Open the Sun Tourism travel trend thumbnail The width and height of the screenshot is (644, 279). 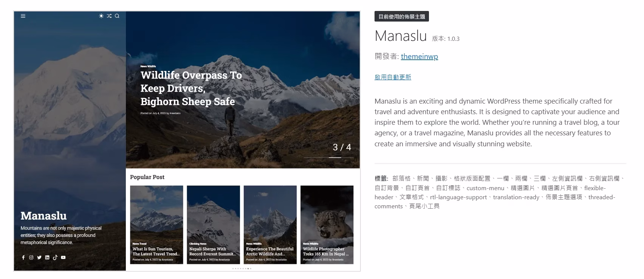(x=156, y=225)
